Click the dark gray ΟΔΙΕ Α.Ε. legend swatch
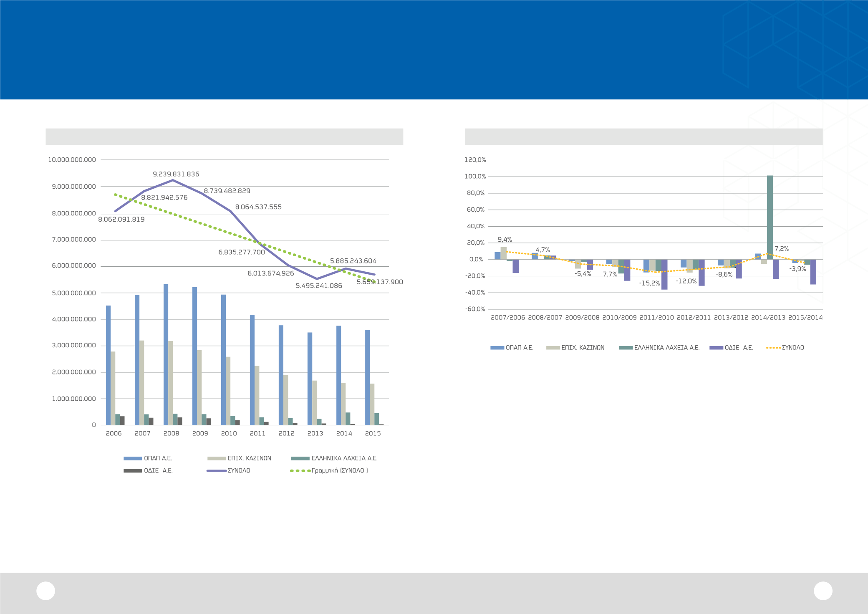The image size is (868, 614). 133,471
